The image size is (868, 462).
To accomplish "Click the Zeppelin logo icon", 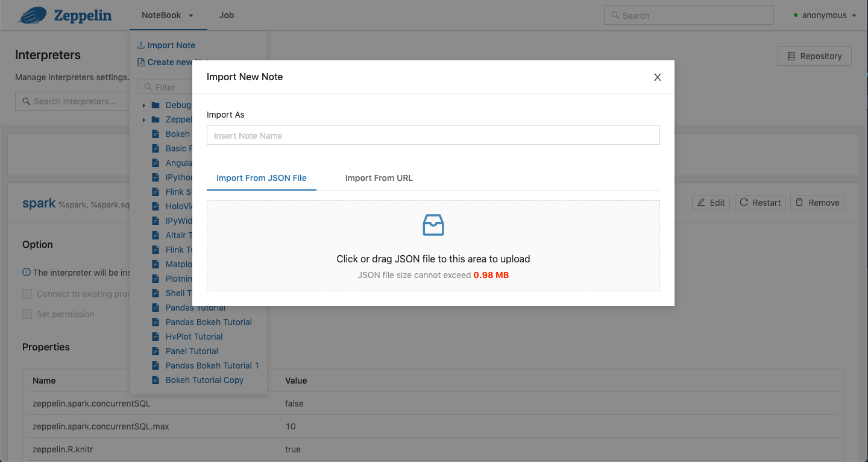I will click(x=32, y=15).
